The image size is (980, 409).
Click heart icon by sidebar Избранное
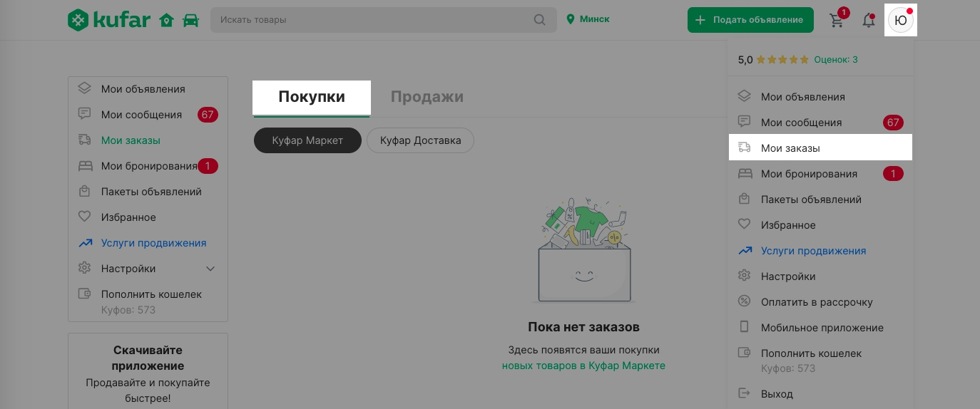tap(85, 217)
